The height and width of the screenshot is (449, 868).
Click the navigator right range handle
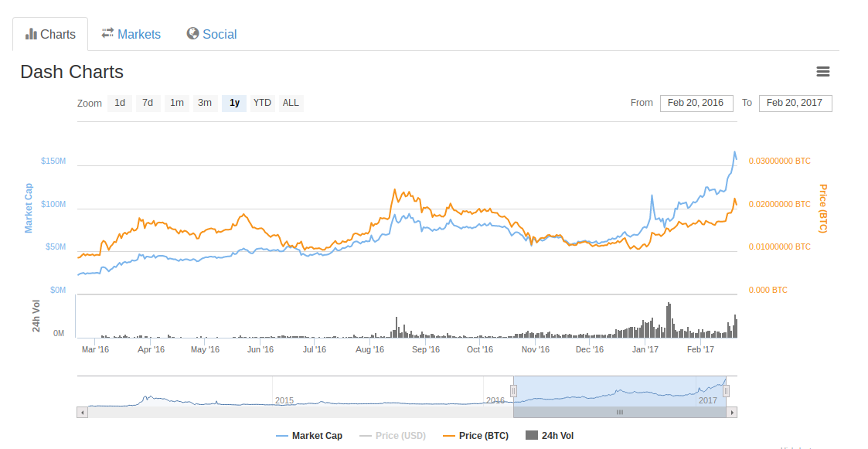pyautogui.click(x=726, y=391)
